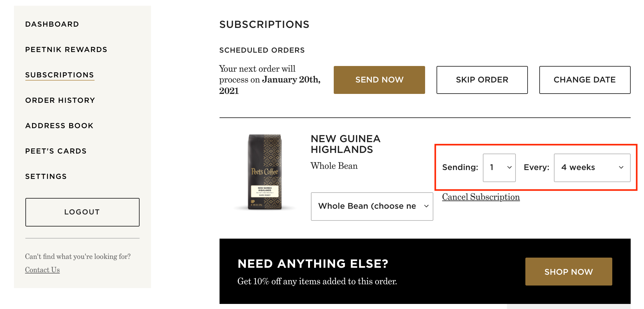Follow the Contact Us link
Screen dimensions: 644x309
click(x=43, y=270)
